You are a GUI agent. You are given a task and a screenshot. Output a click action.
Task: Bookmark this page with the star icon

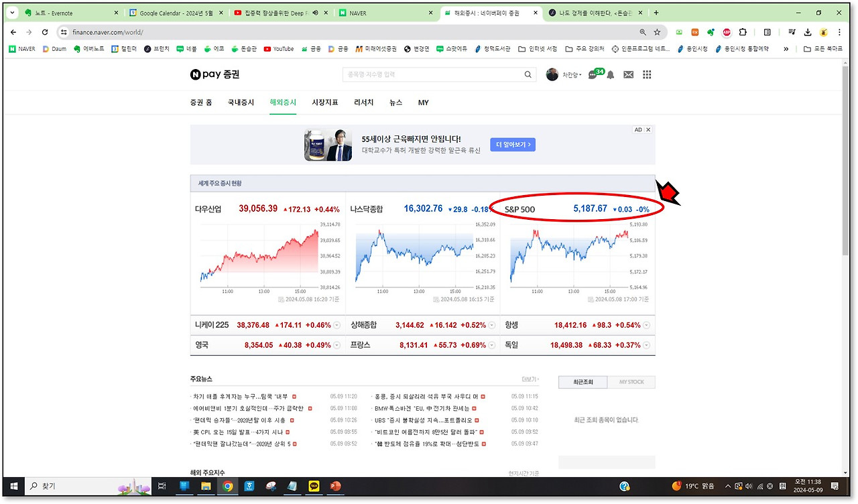pos(657,32)
